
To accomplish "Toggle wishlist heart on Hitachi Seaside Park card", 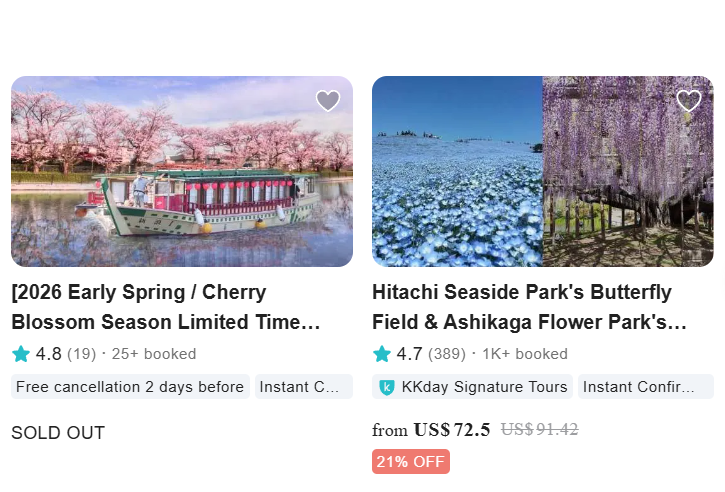I will coord(689,100).
